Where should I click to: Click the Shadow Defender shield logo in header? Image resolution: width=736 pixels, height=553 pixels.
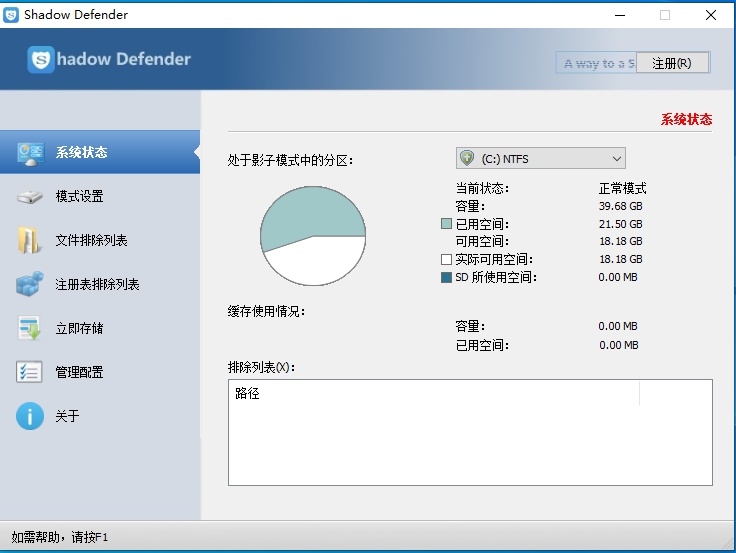[x=40, y=60]
